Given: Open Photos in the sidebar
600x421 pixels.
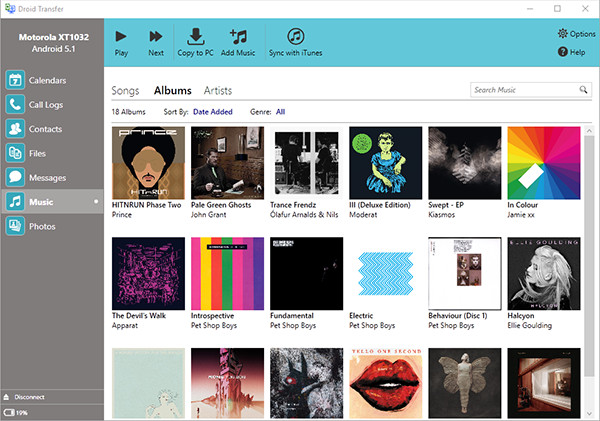Looking at the screenshot, I should [x=52, y=226].
